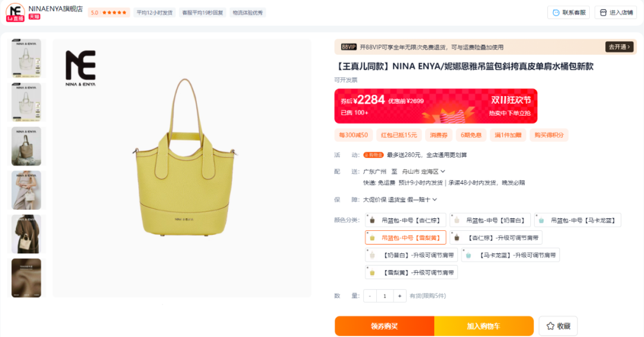Click 加入购物车 add to cart button
Viewport: 644px width, 337px height.
tap(484, 326)
